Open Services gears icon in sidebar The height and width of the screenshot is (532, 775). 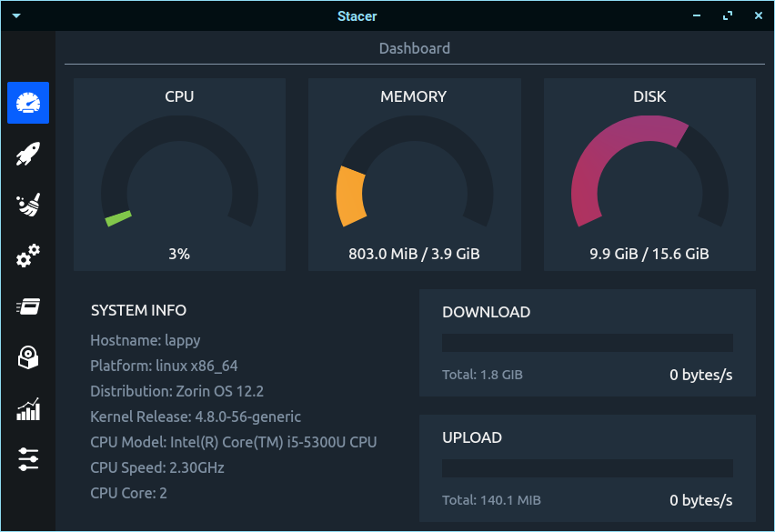(x=28, y=256)
